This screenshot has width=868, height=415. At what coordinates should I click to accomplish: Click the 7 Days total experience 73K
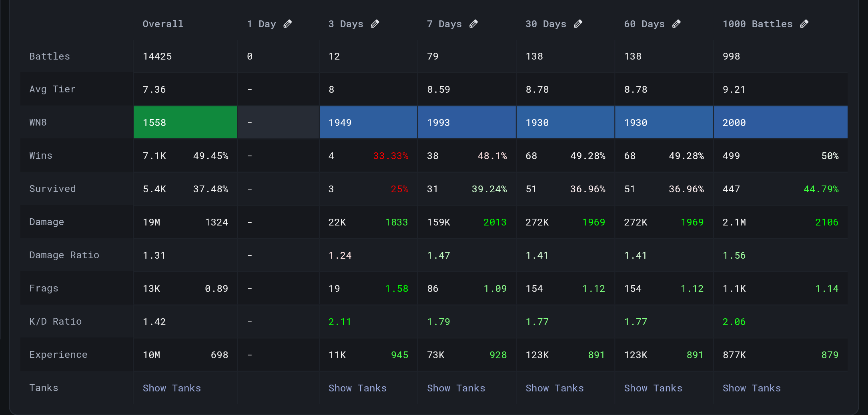pos(435,355)
